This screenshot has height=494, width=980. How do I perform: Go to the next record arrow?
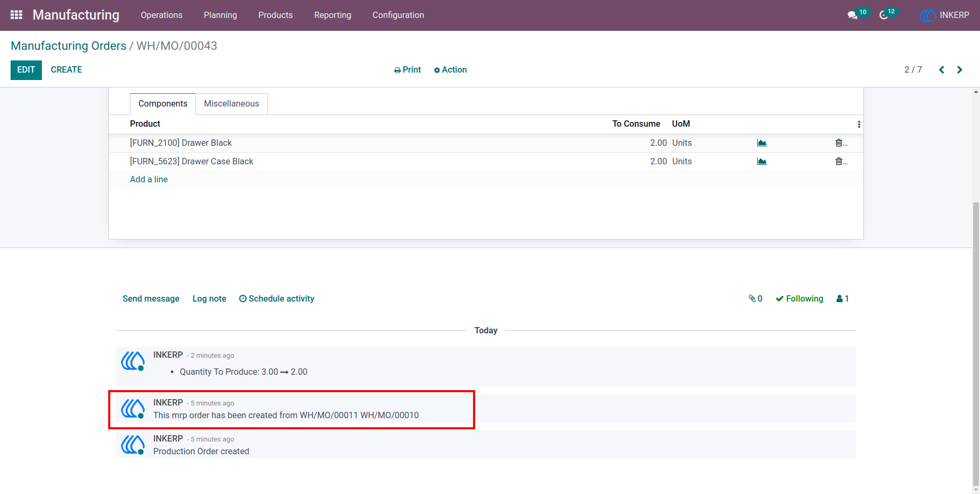tap(959, 70)
